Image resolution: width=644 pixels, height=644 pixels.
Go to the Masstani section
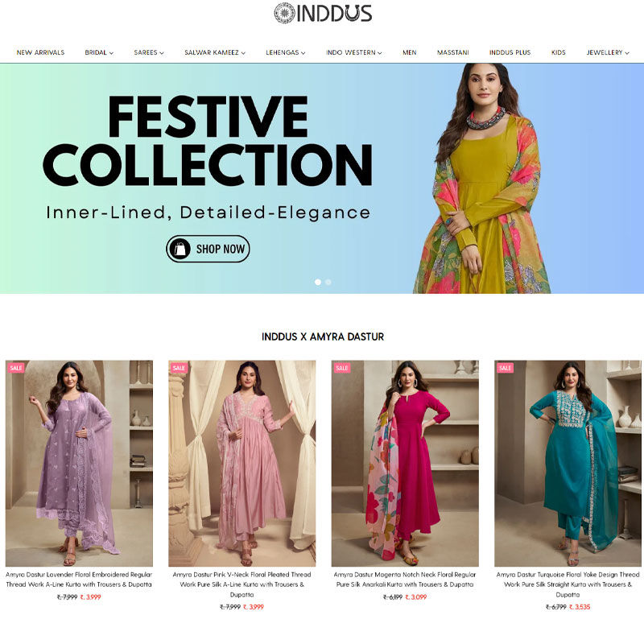click(x=452, y=52)
